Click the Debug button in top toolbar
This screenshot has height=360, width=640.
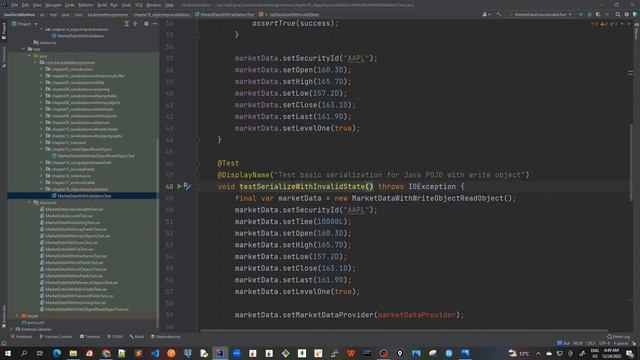(x=589, y=14)
